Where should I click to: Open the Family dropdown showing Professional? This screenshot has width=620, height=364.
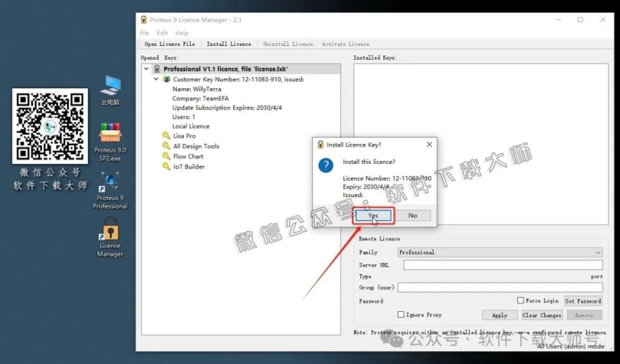tap(500, 252)
